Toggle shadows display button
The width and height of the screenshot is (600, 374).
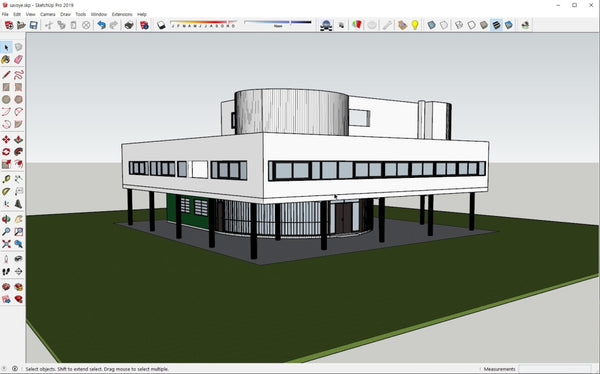161,25
